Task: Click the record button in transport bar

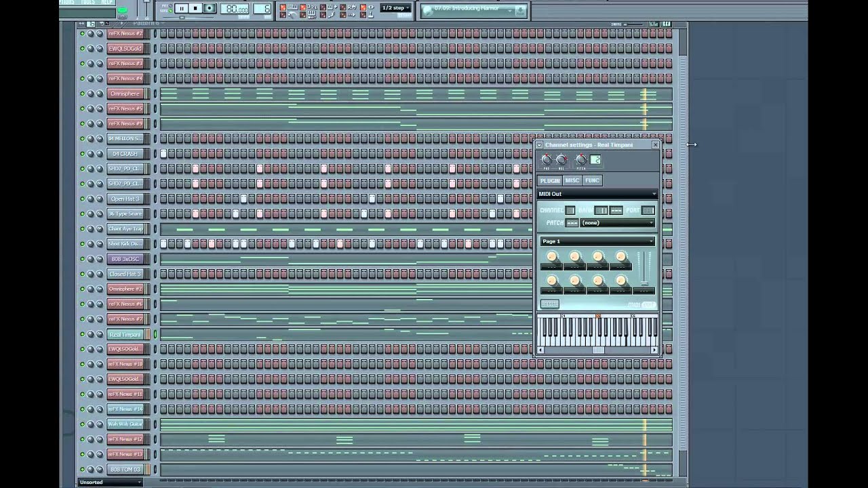Action: (210, 8)
